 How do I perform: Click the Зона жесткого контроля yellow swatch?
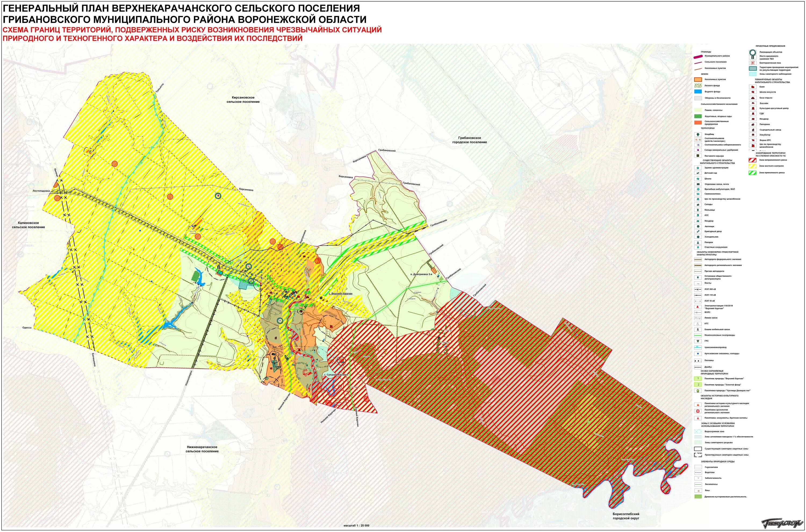click(753, 166)
